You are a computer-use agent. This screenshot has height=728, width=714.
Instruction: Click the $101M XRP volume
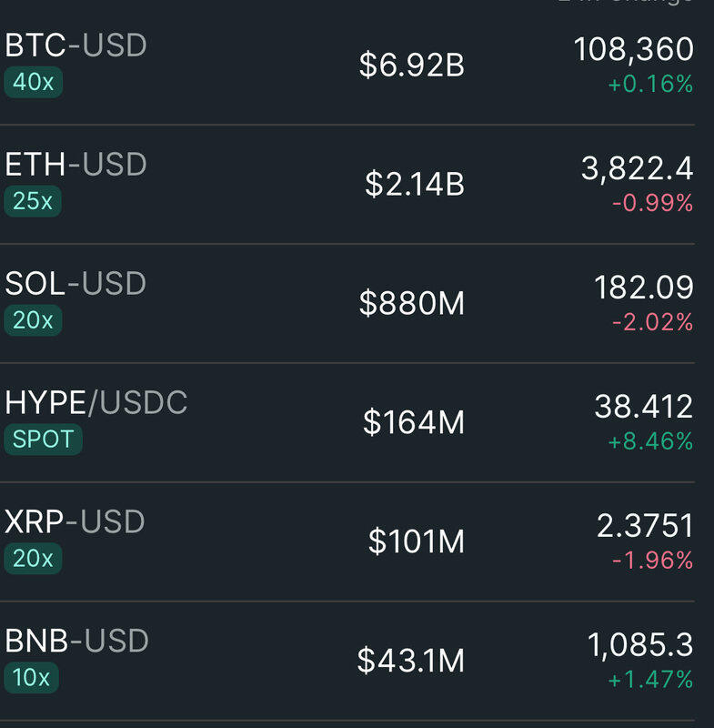click(x=416, y=542)
